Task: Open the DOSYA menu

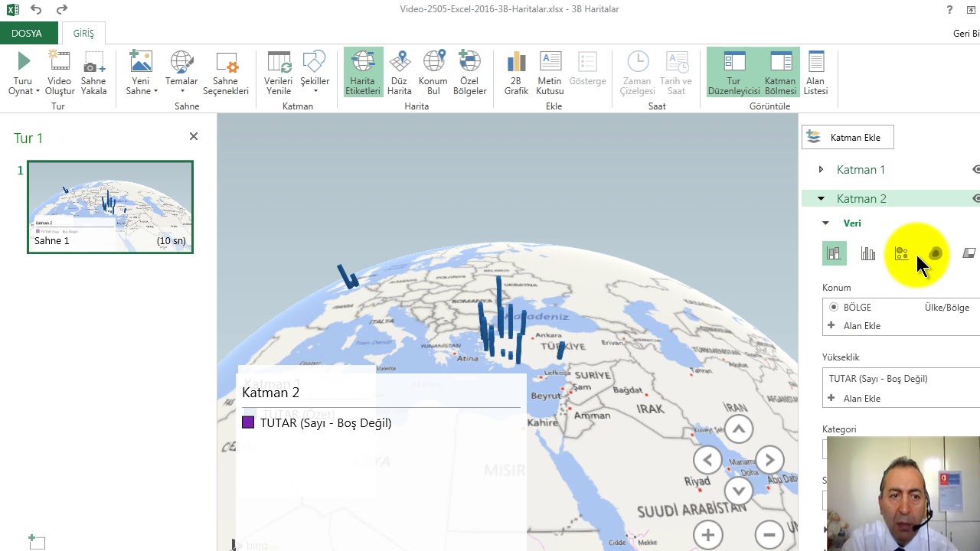Action: click(x=28, y=34)
